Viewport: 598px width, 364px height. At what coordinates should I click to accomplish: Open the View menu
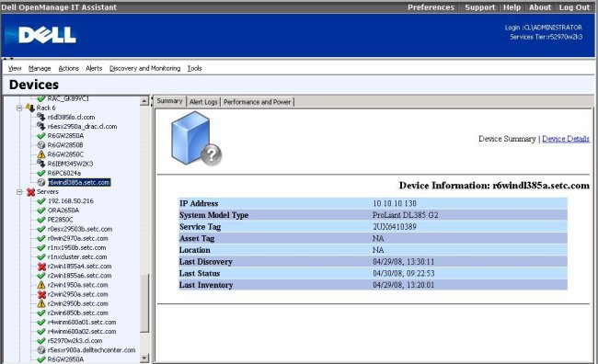(15, 68)
